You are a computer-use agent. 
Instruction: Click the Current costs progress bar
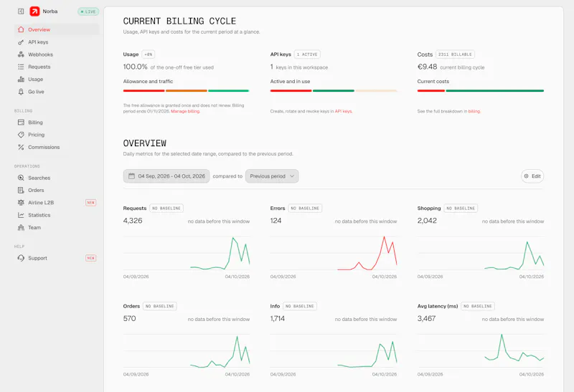point(481,91)
